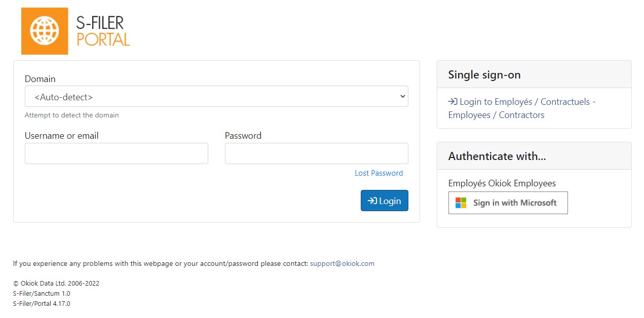
Task: Open the Lost Password link
Action: (378, 173)
